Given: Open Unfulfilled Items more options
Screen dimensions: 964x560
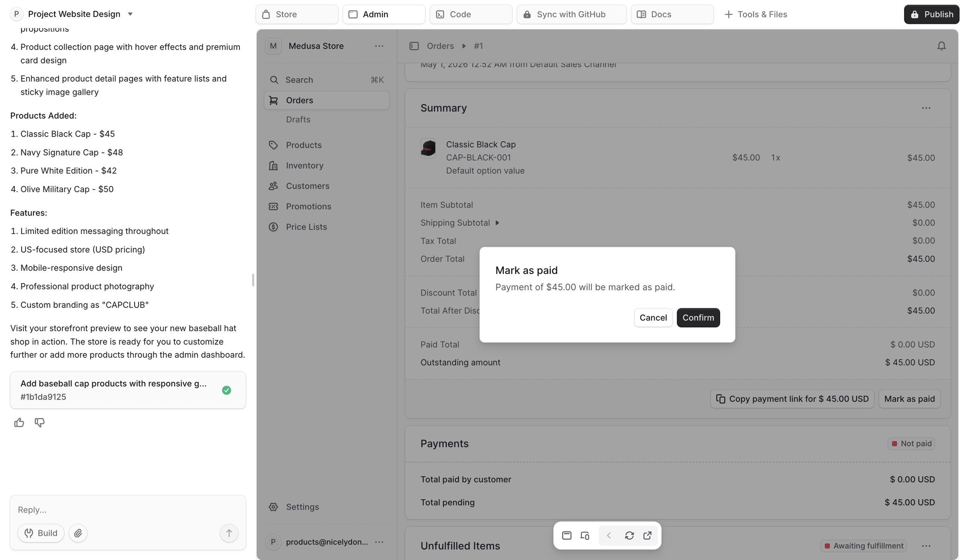Looking at the screenshot, I should coord(926,546).
